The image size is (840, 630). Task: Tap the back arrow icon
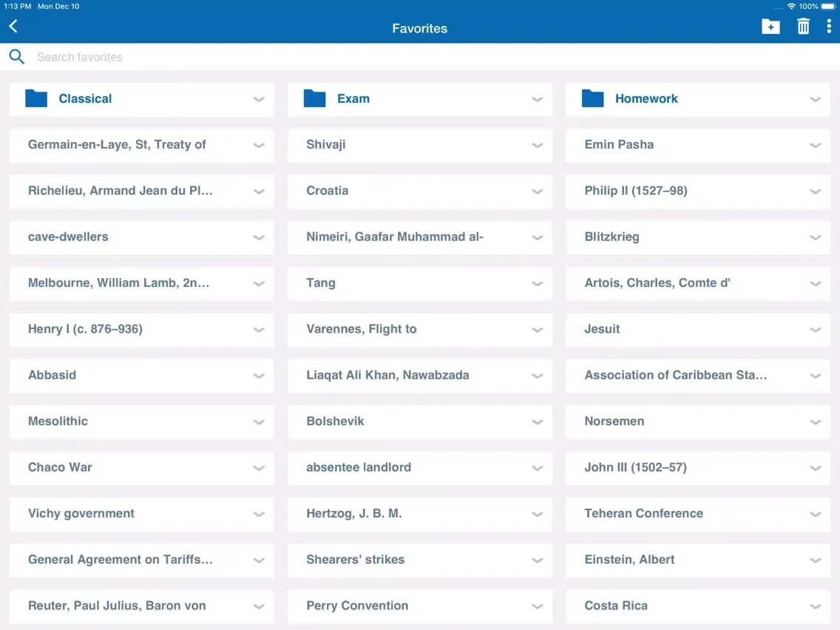[x=13, y=27]
